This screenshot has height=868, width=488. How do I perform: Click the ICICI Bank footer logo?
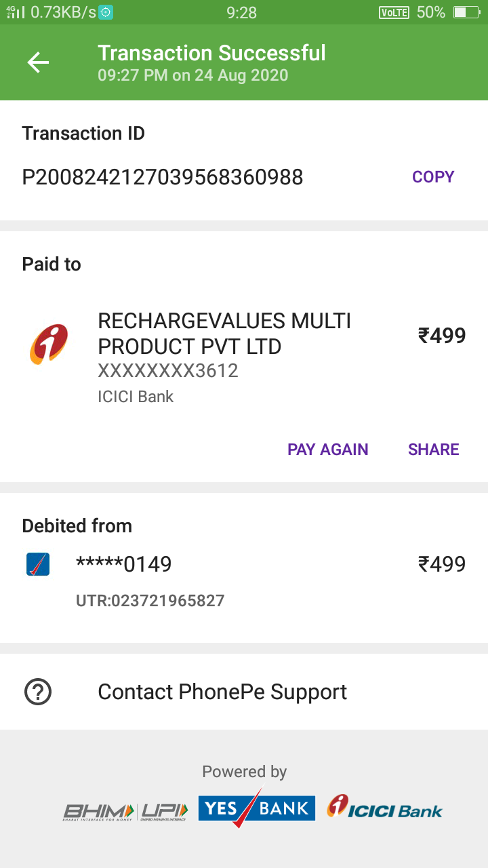[x=384, y=808]
